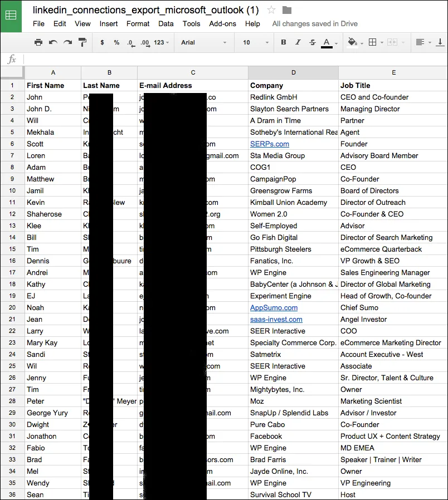Select the 'Pittsburgh Steelers' cell

(293, 249)
